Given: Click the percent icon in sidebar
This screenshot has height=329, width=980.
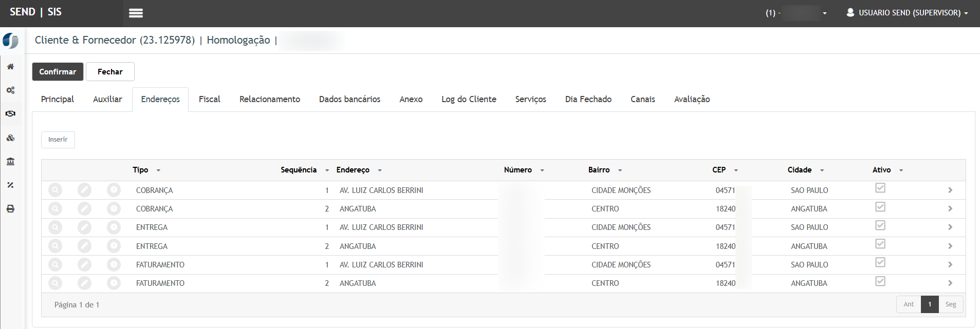Looking at the screenshot, I should pyautogui.click(x=10, y=185).
